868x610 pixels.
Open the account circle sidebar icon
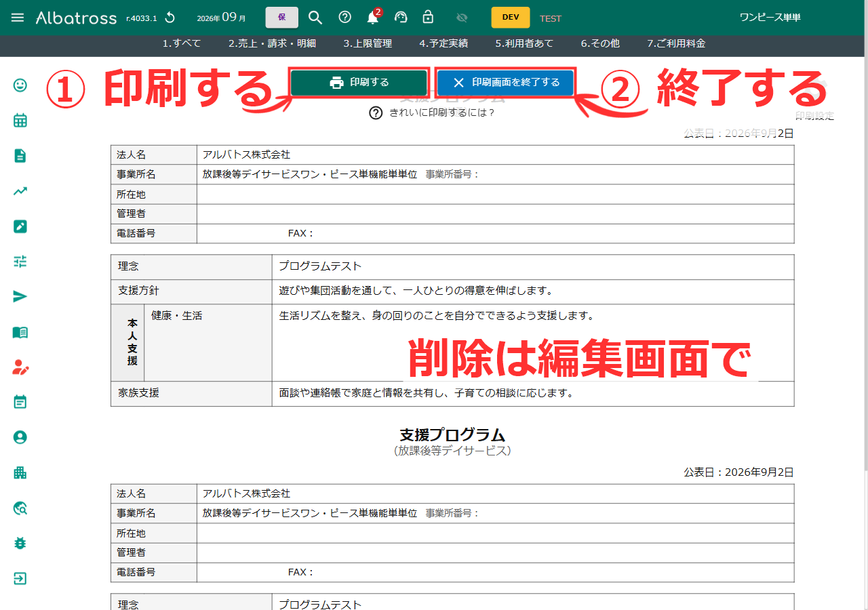tap(20, 438)
